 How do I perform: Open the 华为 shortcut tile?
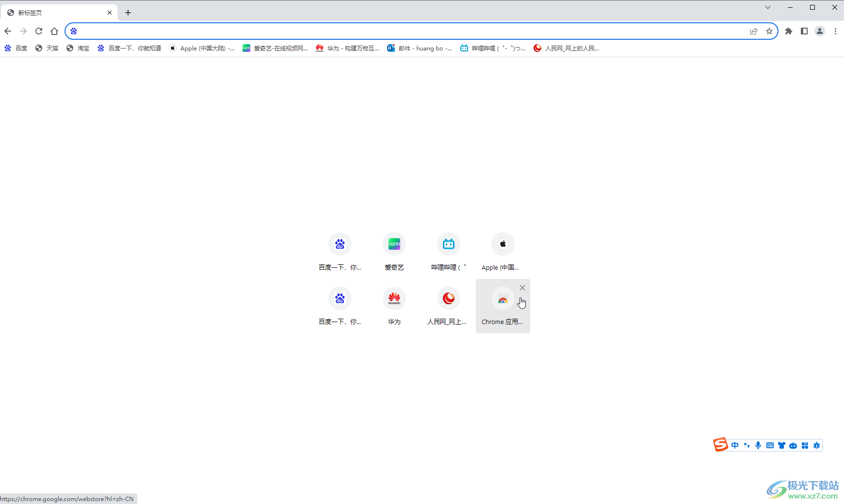(x=394, y=306)
